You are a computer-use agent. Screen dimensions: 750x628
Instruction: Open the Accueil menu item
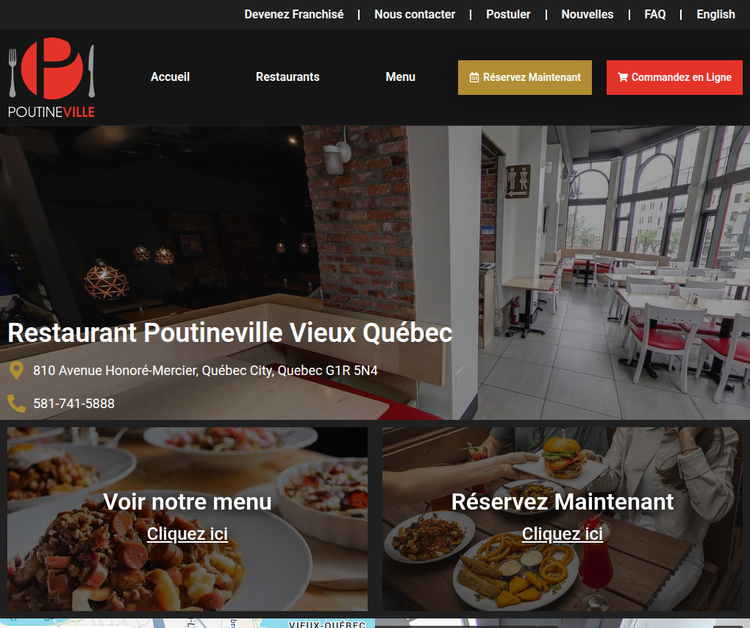coord(170,77)
